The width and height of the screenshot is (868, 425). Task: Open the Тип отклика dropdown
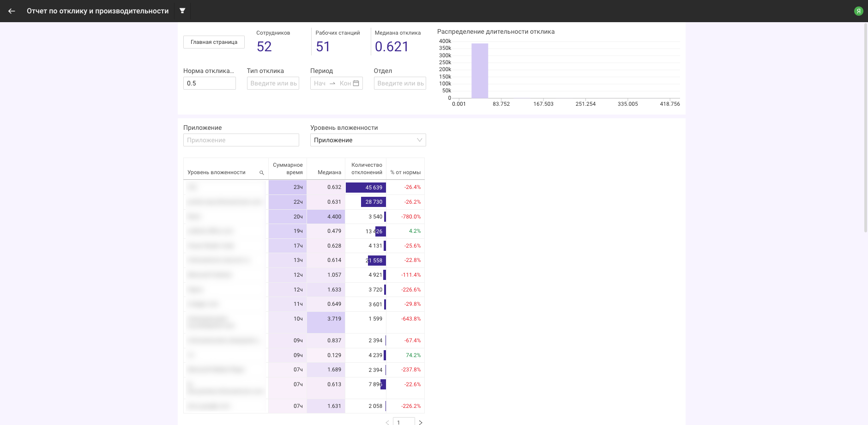coord(273,83)
